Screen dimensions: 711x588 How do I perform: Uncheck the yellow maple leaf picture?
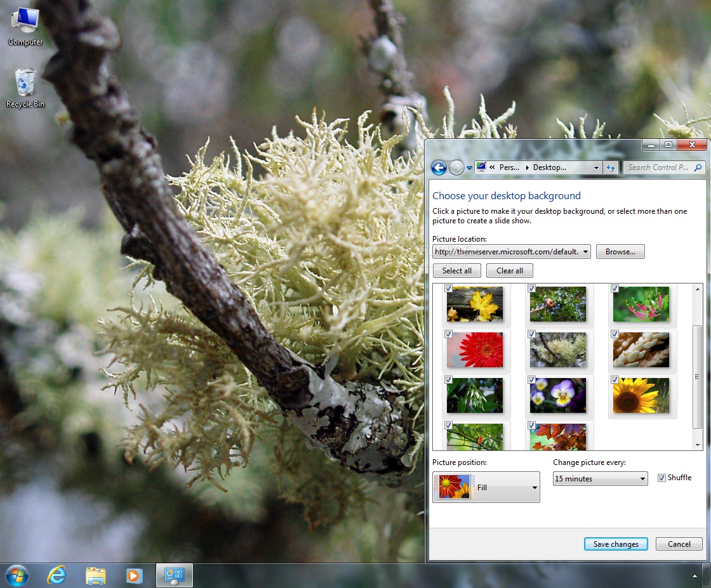coord(448,288)
